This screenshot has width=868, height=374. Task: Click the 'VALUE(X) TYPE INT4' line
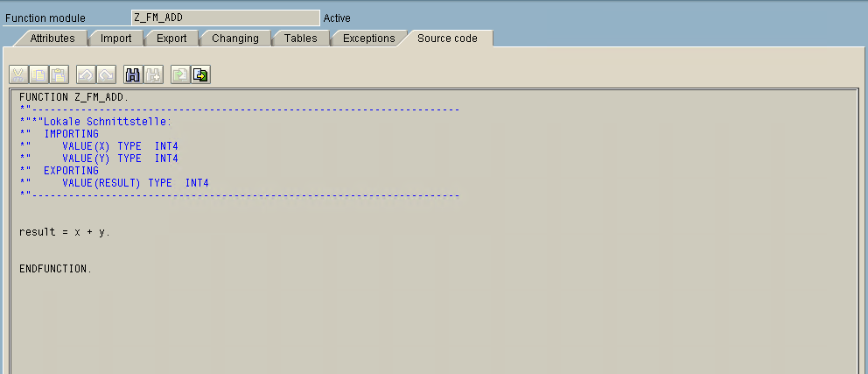99,146
